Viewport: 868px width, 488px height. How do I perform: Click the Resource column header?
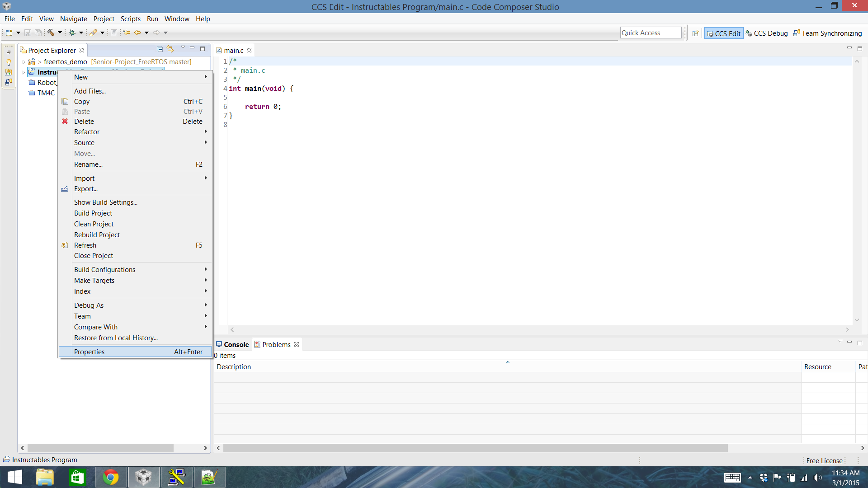click(x=828, y=367)
